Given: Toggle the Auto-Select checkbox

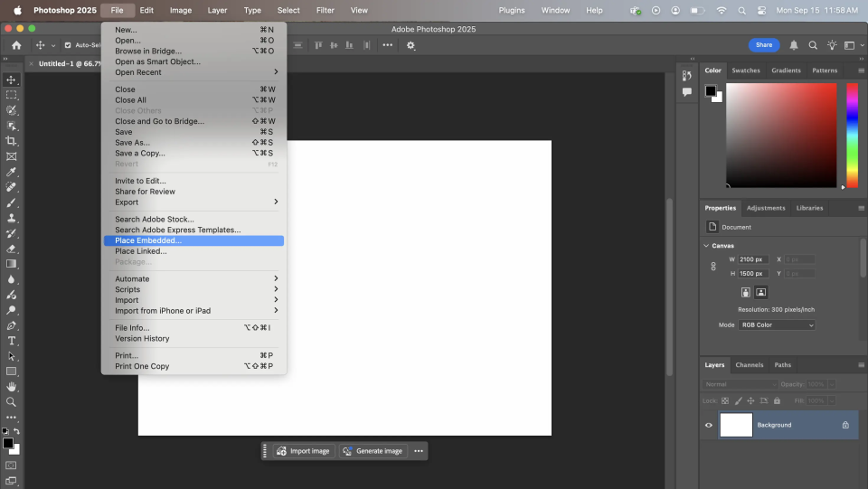Looking at the screenshot, I should pos(68,45).
